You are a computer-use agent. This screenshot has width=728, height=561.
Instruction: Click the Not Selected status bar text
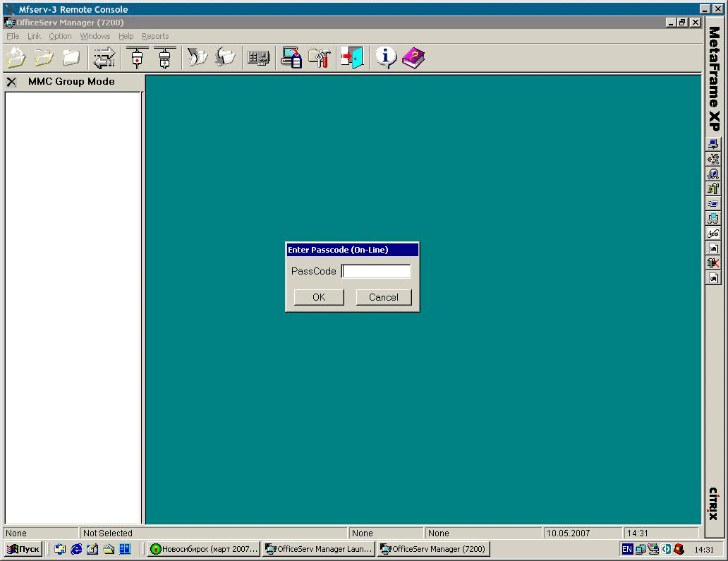point(108,533)
